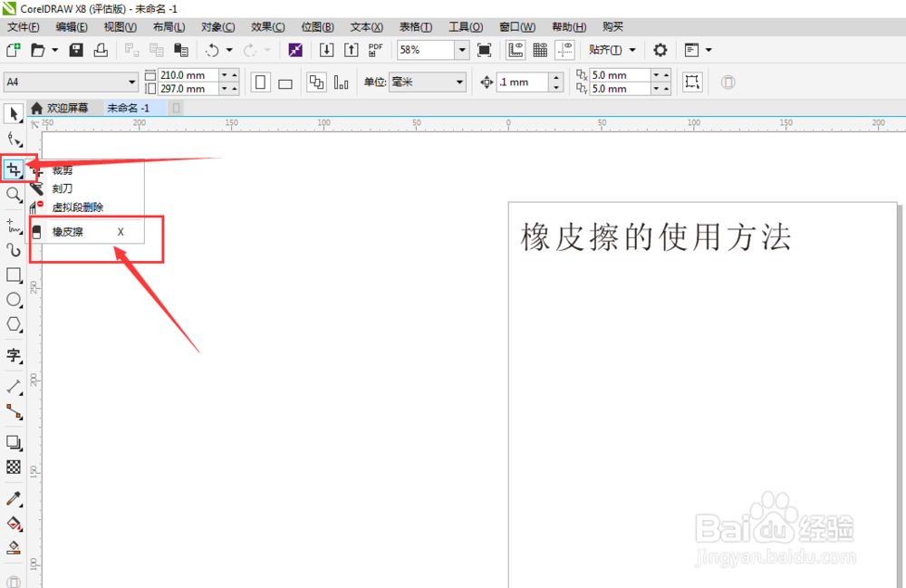The image size is (906, 588).
Task: Toggle portrait page orientation
Action: coord(260,82)
